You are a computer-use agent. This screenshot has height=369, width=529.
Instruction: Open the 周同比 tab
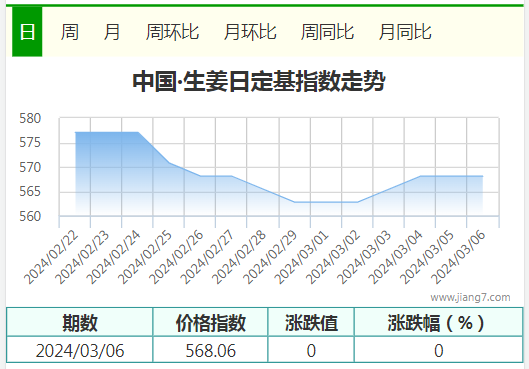[328, 32]
